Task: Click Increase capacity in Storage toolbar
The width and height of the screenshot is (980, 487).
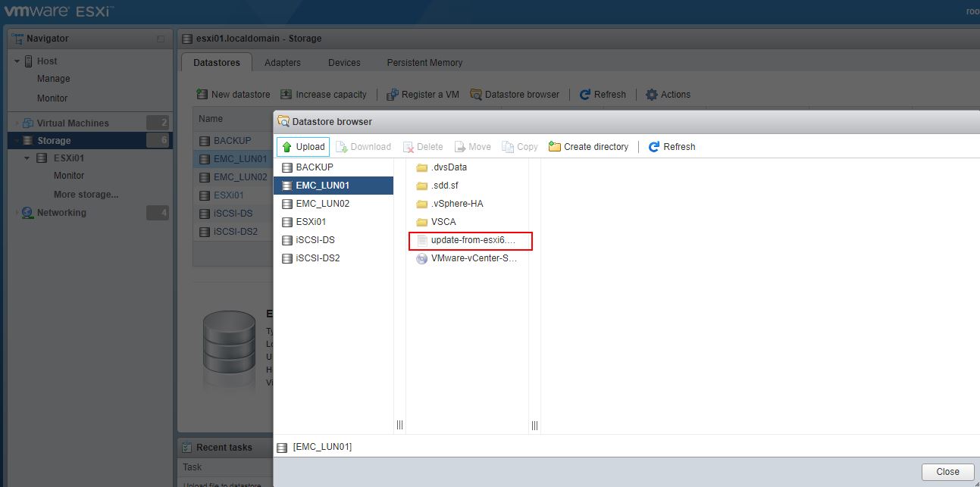Action: [x=324, y=95]
